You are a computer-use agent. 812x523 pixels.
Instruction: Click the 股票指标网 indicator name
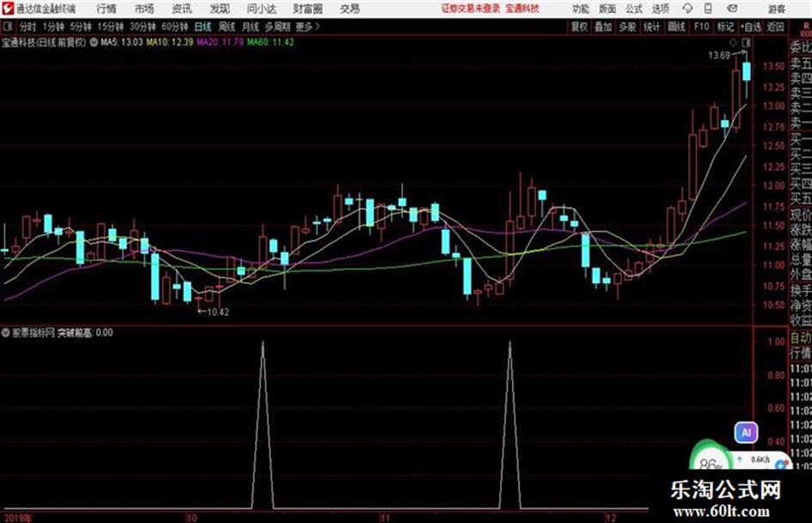pyautogui.click(x=34, y=333)
